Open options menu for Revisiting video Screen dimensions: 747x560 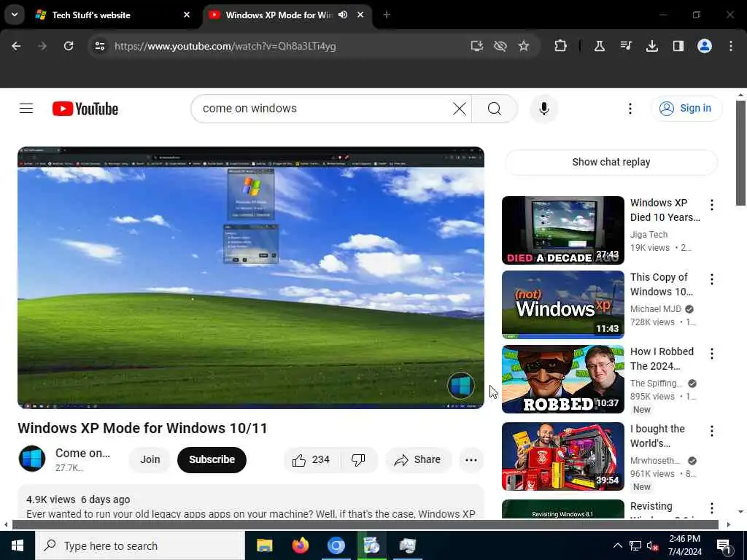pos(712,508)
